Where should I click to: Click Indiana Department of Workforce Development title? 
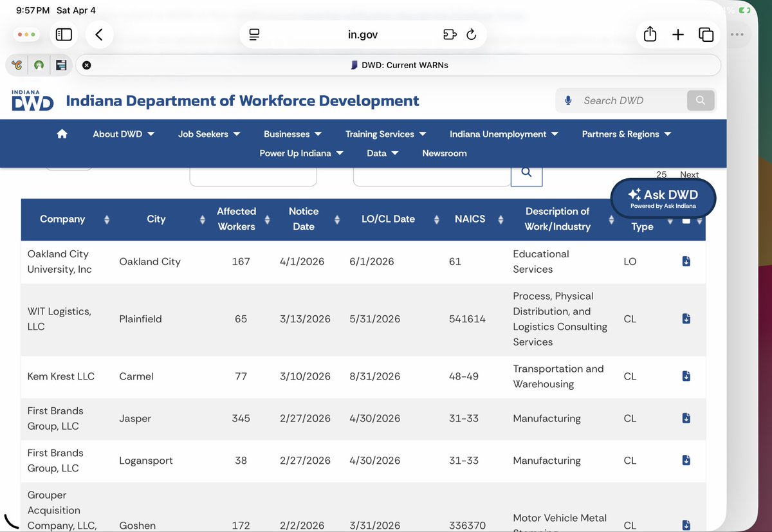[243, 101]
